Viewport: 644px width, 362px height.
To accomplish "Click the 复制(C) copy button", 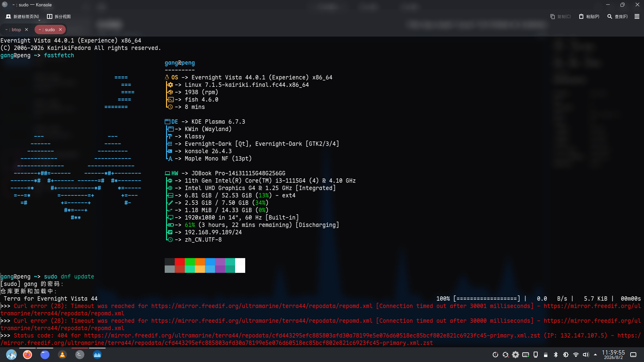I will coord(560,16).
